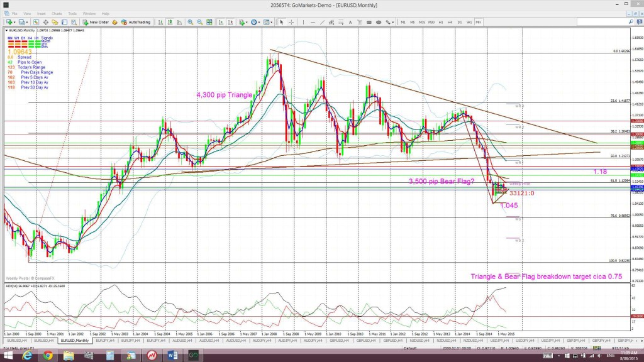Select the Fibonacci Retracement tool
The height and width of the screenshot is (362, 644).
341,22
